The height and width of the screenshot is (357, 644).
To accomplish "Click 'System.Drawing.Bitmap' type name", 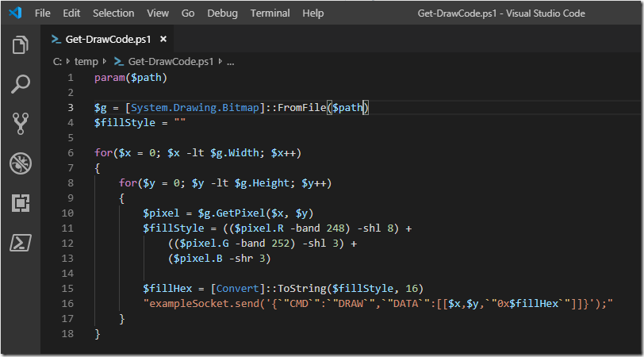I will point(195,108).
